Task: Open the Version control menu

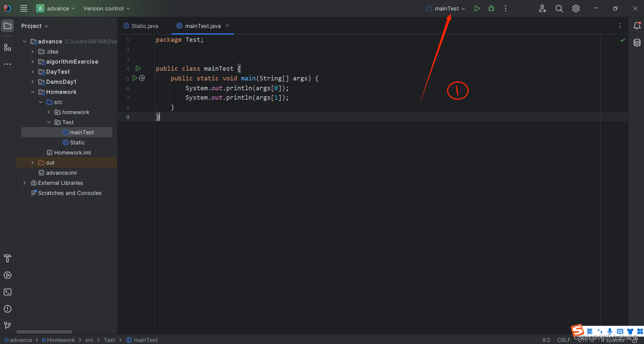Action: pos(106,8)
